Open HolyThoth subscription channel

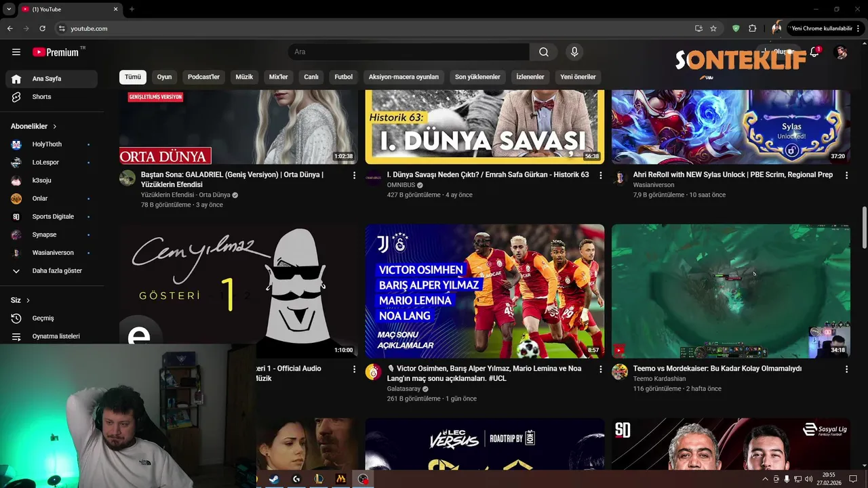point(52,144)
